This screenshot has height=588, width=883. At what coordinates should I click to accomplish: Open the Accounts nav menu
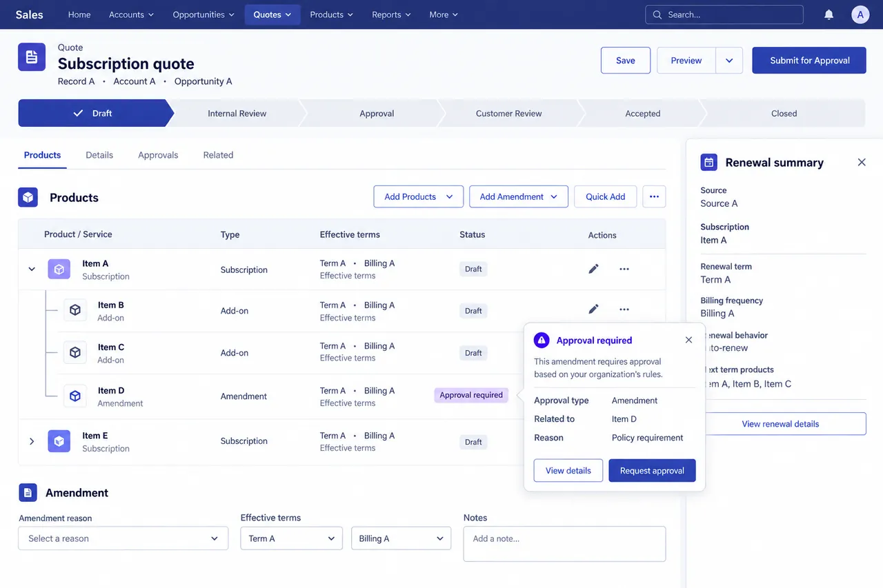coord(131,14)
